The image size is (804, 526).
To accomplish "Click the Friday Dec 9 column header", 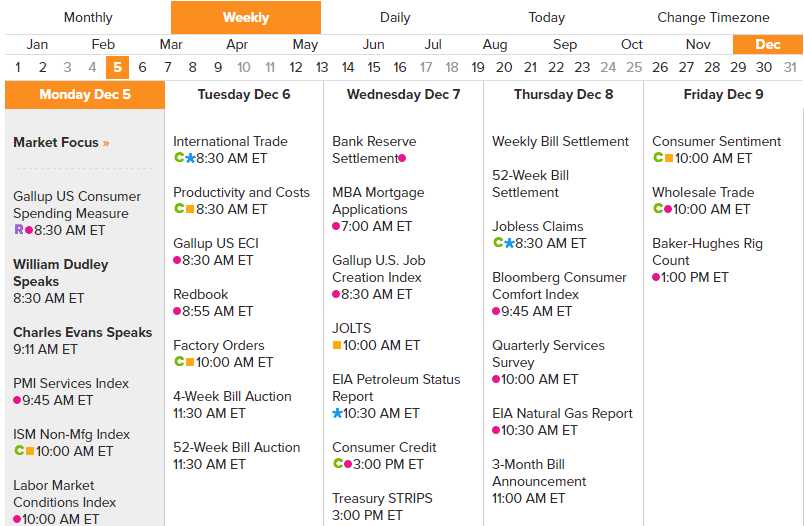I will click(723, 94).
